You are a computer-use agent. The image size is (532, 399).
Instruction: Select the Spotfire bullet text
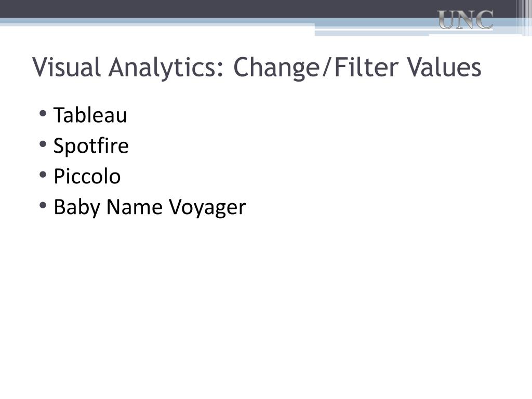coord(91,146)
